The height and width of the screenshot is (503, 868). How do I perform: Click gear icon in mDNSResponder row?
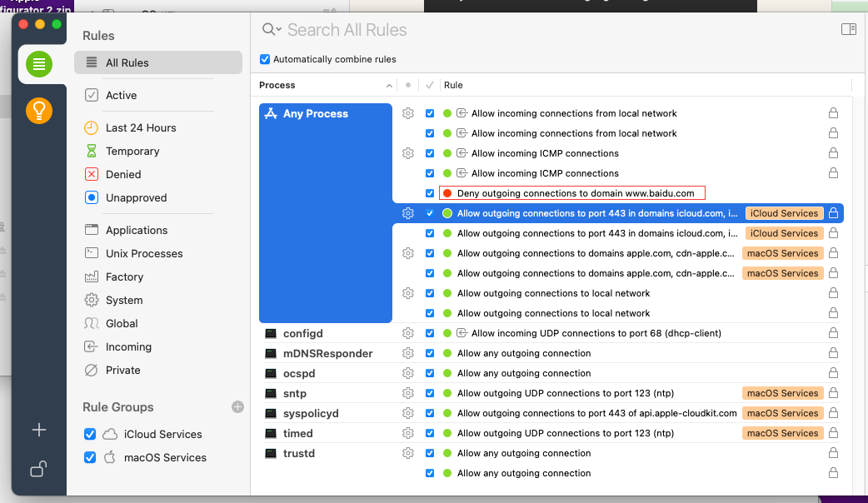tap(408, 353)
